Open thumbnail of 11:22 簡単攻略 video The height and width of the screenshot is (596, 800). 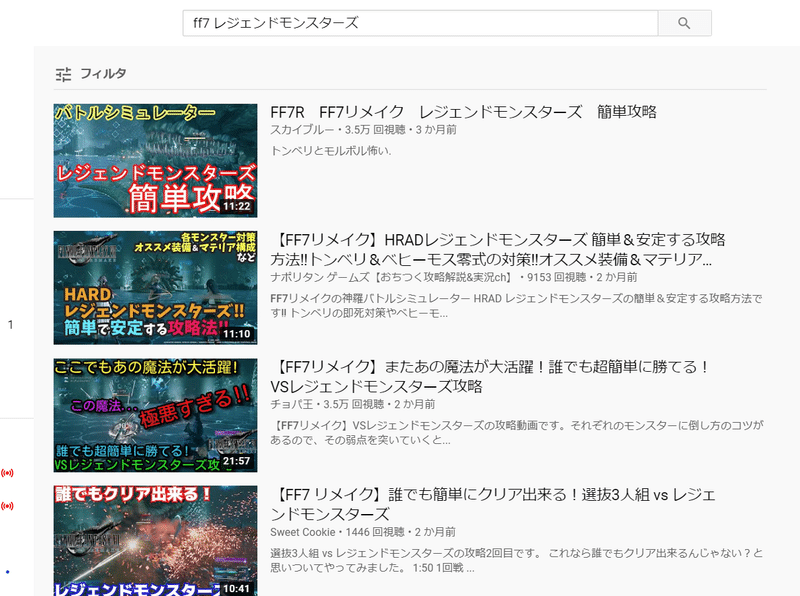coord(155,161)
